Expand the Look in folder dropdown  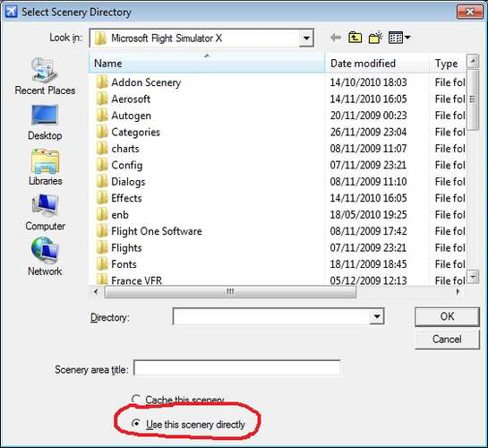coord(306,39)
